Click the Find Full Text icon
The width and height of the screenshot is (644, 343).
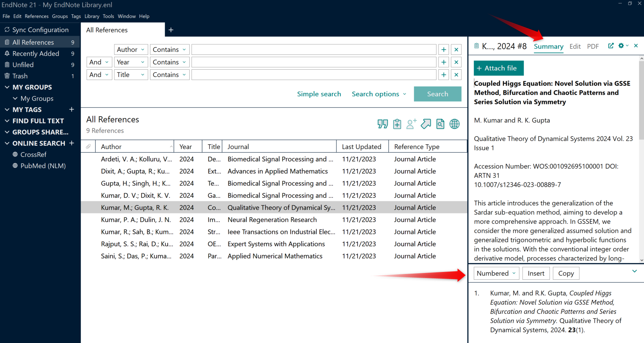click(440, 124)
